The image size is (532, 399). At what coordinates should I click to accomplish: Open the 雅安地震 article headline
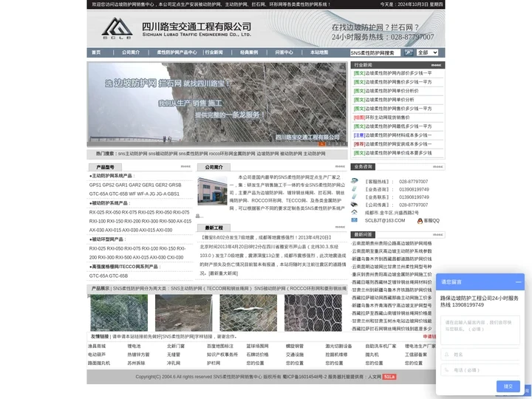point(266,237)
